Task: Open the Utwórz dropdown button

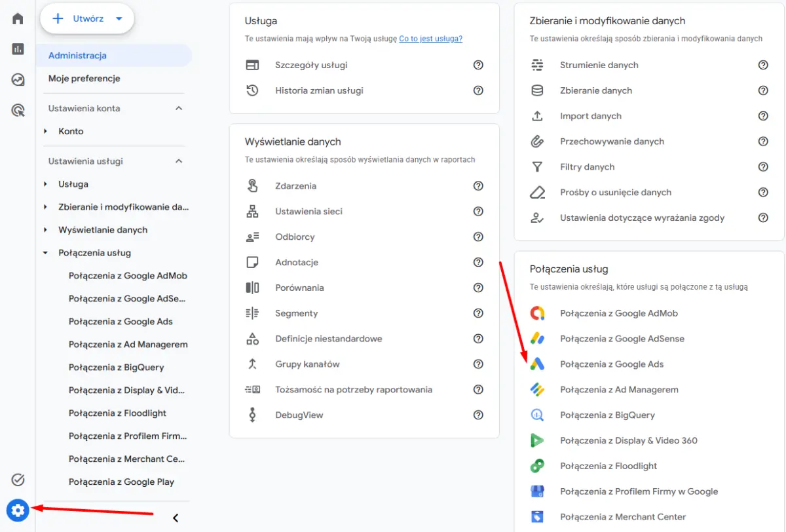Action: coord(87,19)
